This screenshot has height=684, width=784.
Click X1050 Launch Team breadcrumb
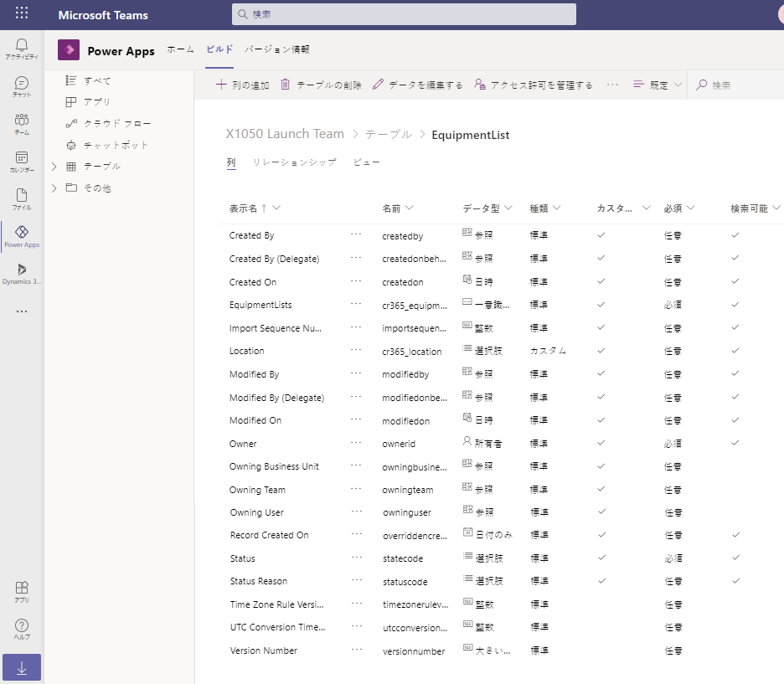(x=285, y=134)
